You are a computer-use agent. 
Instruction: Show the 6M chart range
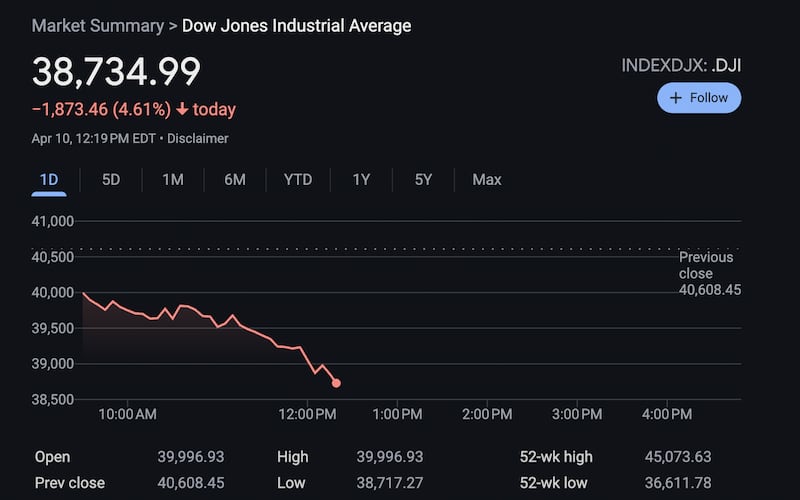tap(235, 180)
